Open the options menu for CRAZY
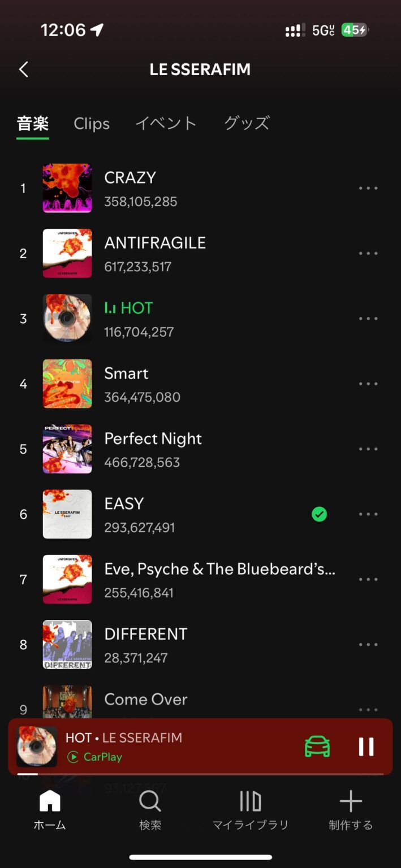Viewport: 401px width, 868px height. coord(368,188)
